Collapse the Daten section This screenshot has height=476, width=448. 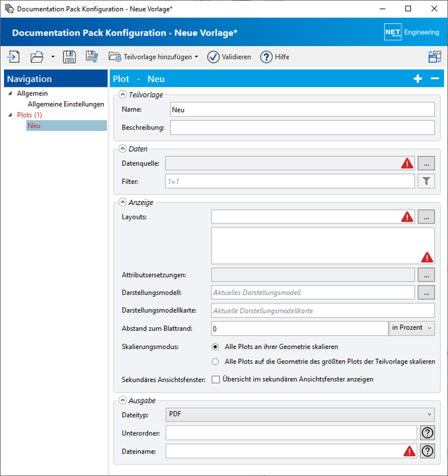[x=122, y=149]
